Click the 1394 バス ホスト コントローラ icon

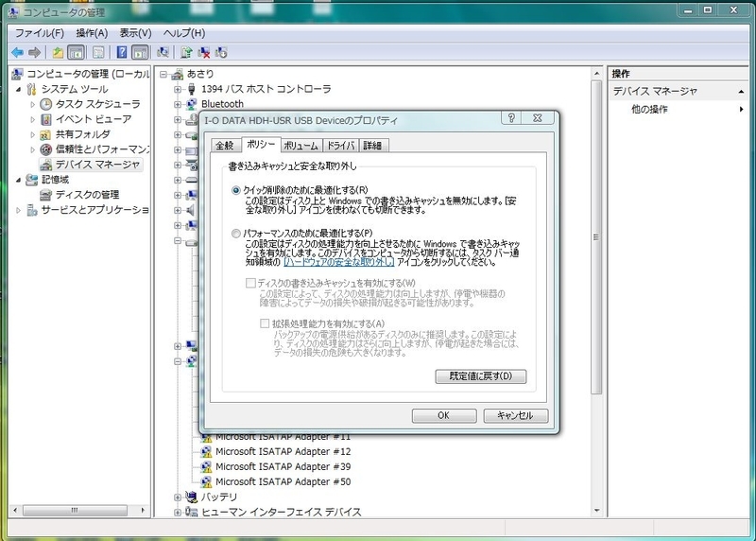(x=192, y=89)
